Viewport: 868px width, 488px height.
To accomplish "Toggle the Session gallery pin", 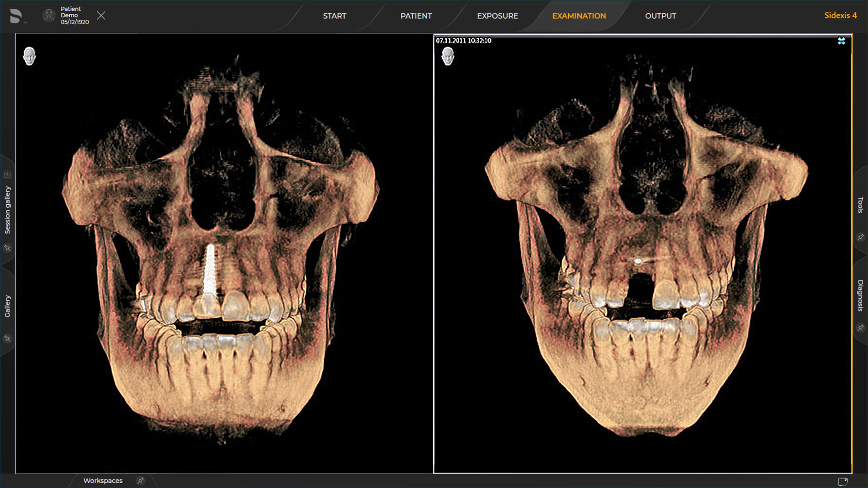I will (x=7, y=248).
